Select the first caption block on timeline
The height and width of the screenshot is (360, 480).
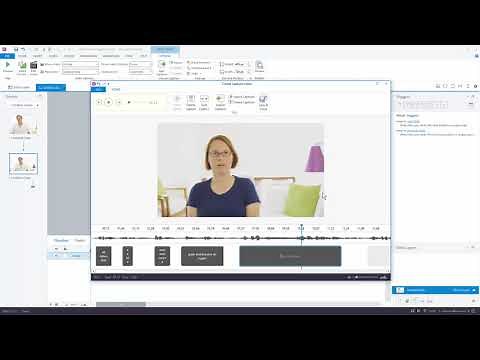pos(104,256)
